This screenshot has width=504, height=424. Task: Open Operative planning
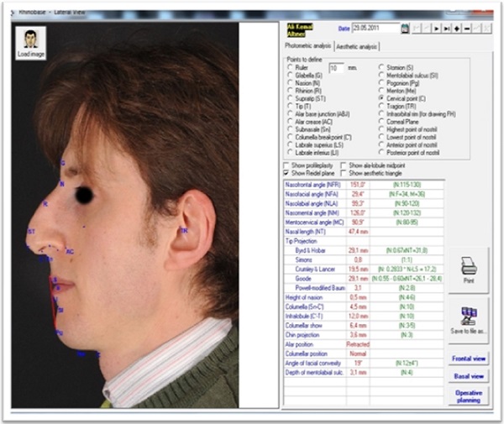tap(468, 396)
